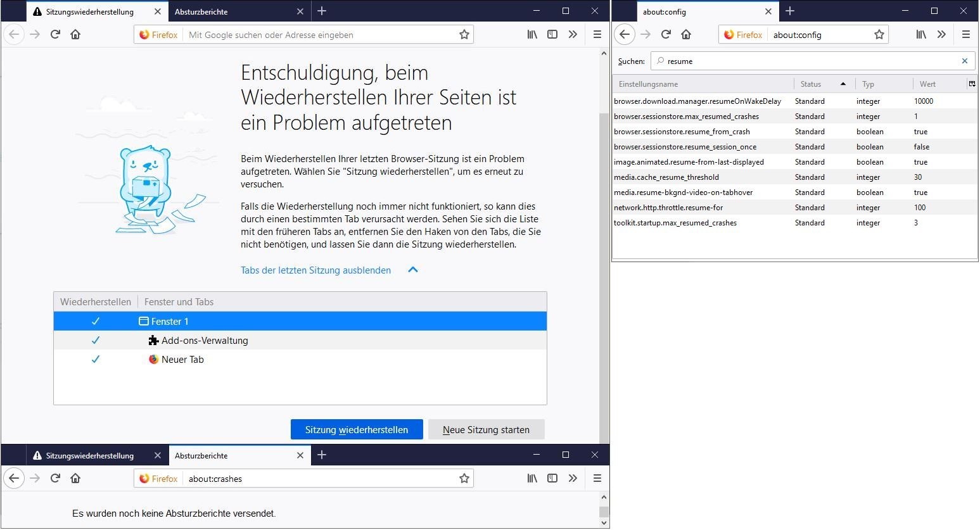Click Firefox identity icon beside about:crashes address
Viewport: 980px width, 530px height.
pyautogui.click(x=158, y=479)
